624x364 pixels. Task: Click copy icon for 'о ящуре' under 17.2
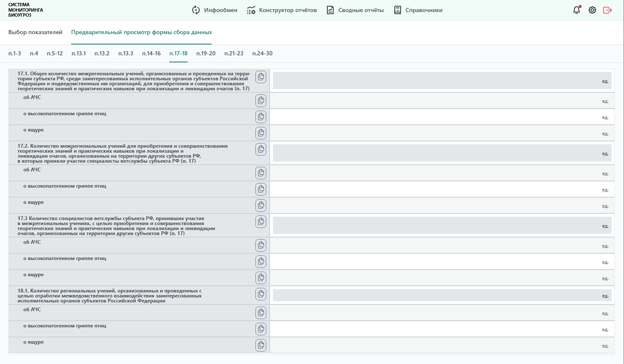pos(261,206)
